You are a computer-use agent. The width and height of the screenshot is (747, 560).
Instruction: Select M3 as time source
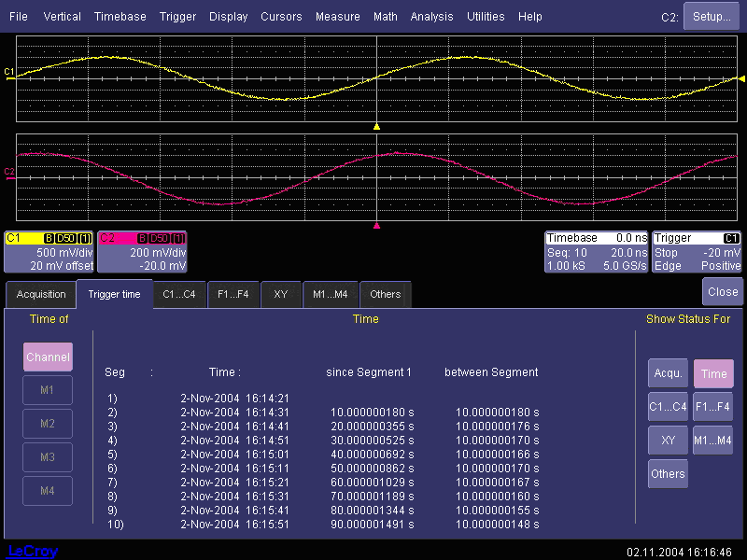tap(48, 456)
